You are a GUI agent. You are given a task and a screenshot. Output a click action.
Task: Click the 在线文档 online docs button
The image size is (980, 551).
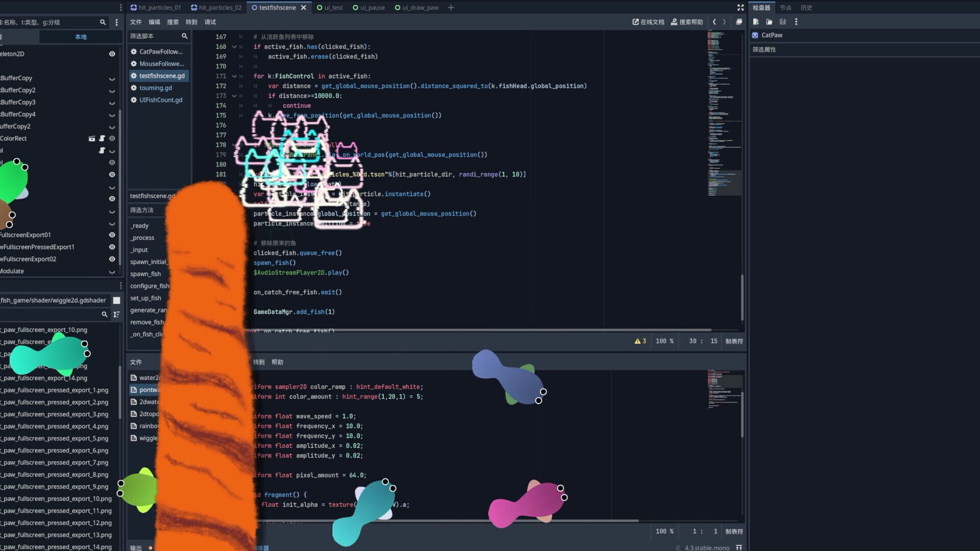(648, 22)
